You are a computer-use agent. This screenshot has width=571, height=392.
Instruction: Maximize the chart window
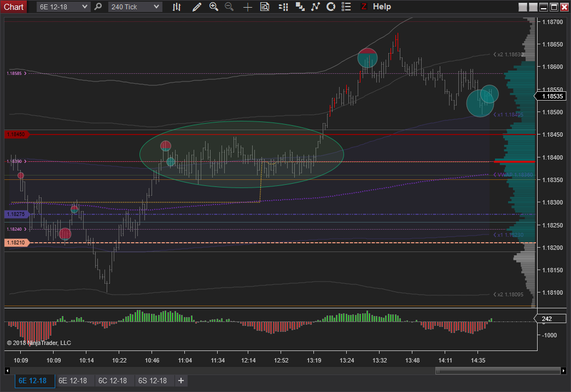pos(554,7)
